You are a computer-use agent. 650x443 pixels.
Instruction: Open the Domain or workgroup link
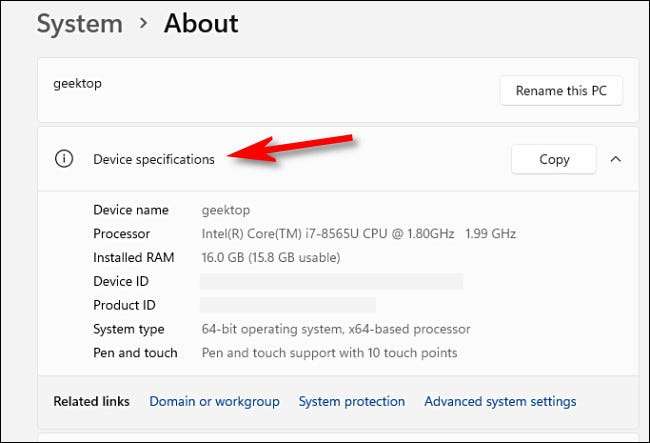pyautogui.click(x=214, y=401)
